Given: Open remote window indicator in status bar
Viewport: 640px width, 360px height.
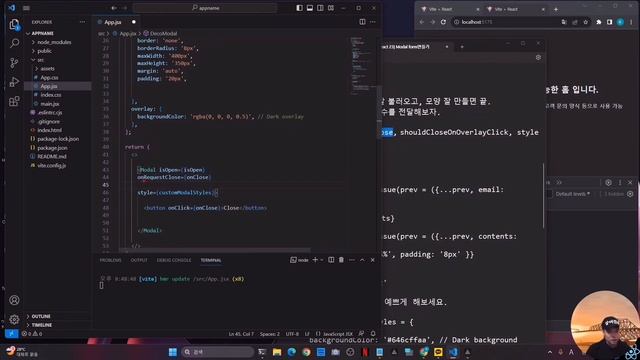Looking at the screenshot, I should [x=11, y=333].
